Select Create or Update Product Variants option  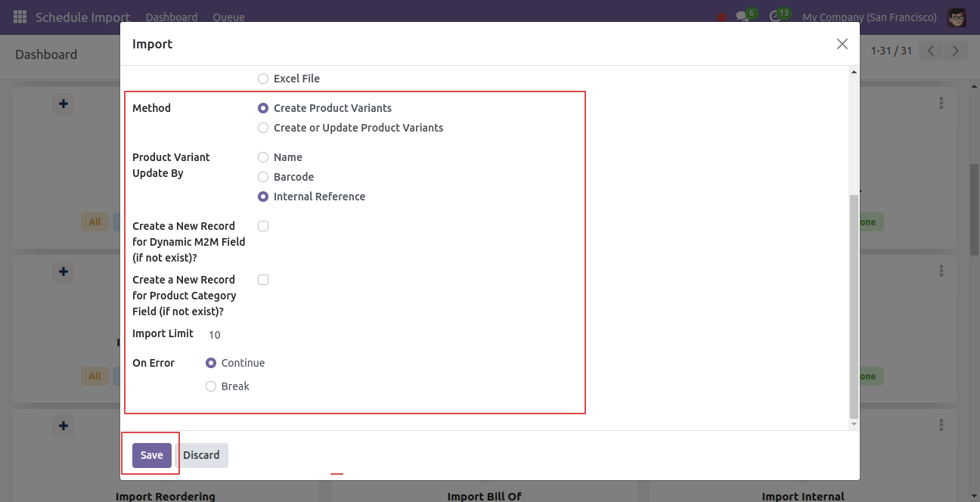point(263,128)
